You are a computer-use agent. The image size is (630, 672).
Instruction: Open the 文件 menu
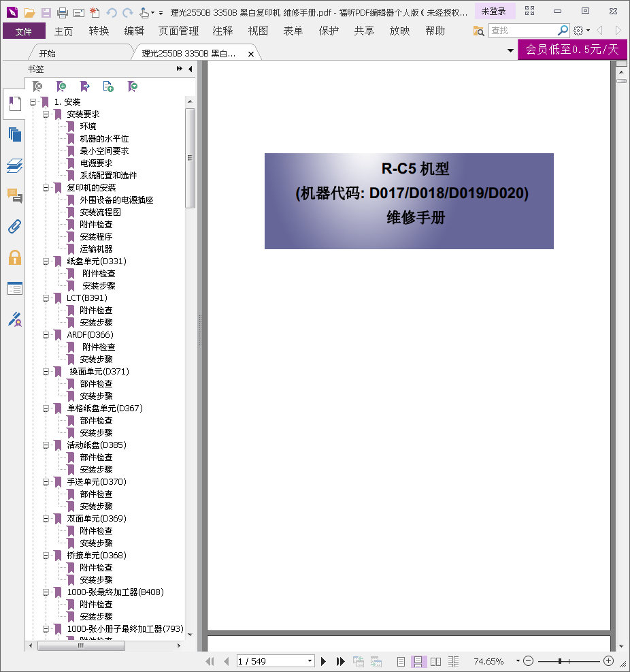point(24,31)
